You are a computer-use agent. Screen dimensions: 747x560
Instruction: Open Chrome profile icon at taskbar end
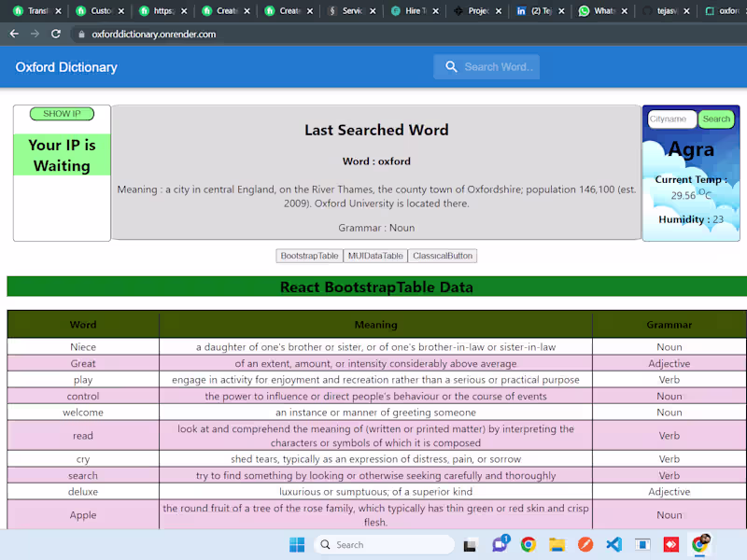pyautogui.click(x=700, y=543)
